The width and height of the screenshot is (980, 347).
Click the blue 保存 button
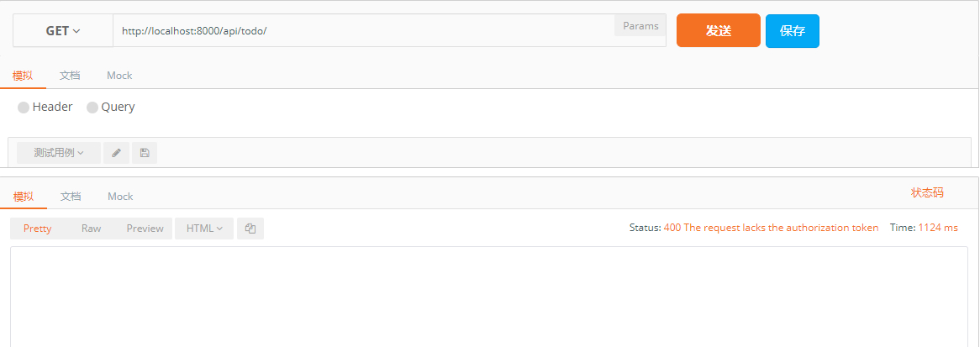tap(793, 30)
